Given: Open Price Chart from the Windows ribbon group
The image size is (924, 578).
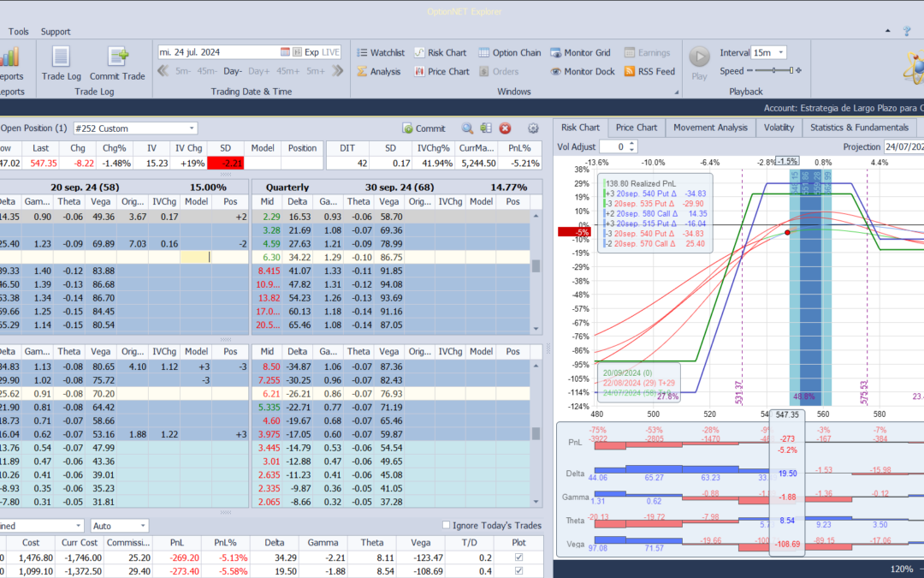Looking at the screenshot, I should [442, 71].
